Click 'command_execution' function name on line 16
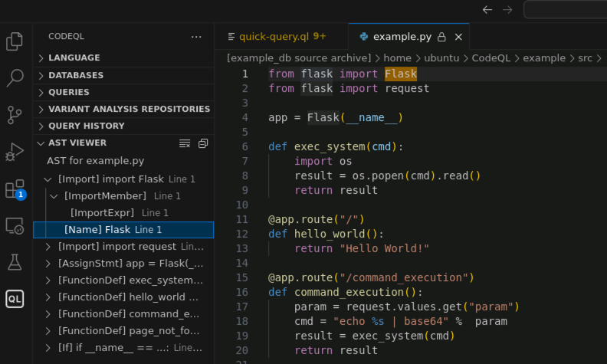 point(349,293)
